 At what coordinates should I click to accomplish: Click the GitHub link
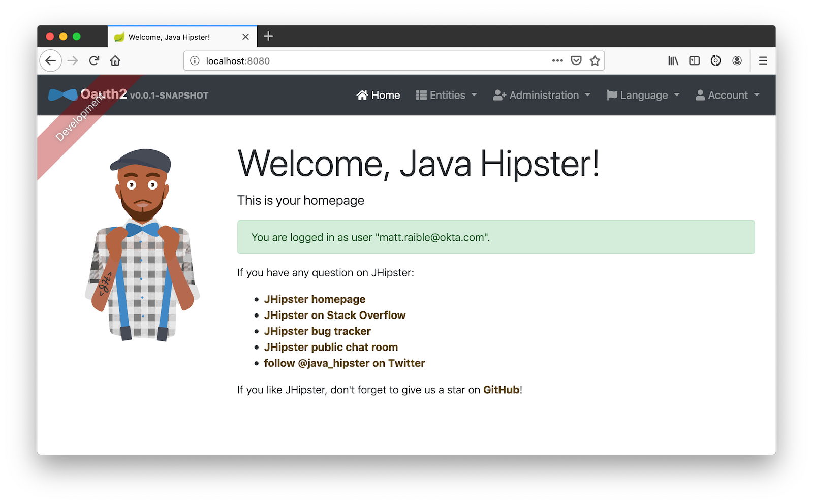pos(501,390)
